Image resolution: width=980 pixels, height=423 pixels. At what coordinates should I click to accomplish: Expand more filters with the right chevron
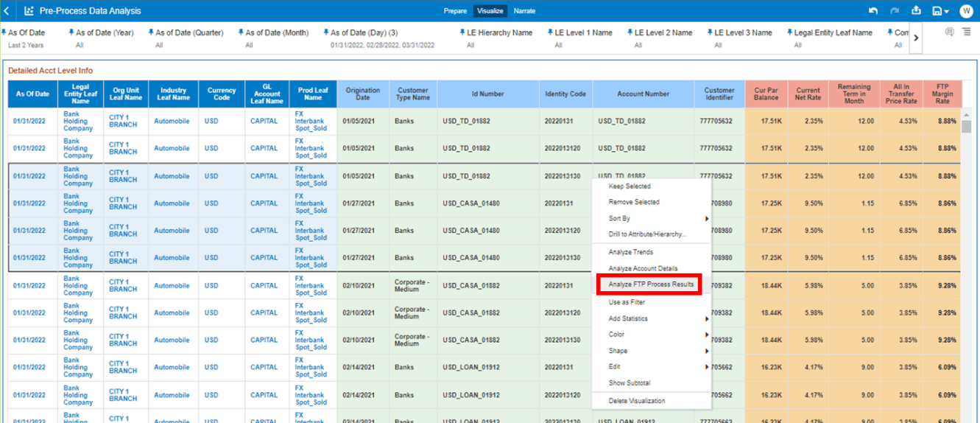[916, 38]
